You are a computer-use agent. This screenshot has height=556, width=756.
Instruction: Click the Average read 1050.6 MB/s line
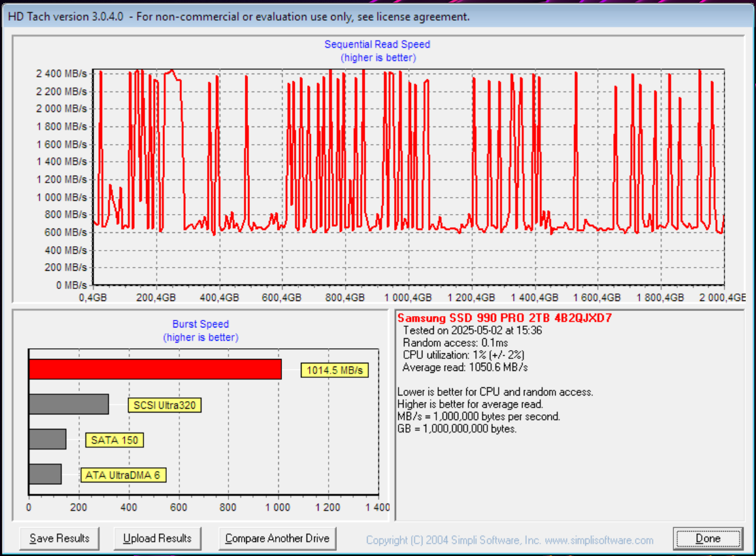(x=465, y=367)
